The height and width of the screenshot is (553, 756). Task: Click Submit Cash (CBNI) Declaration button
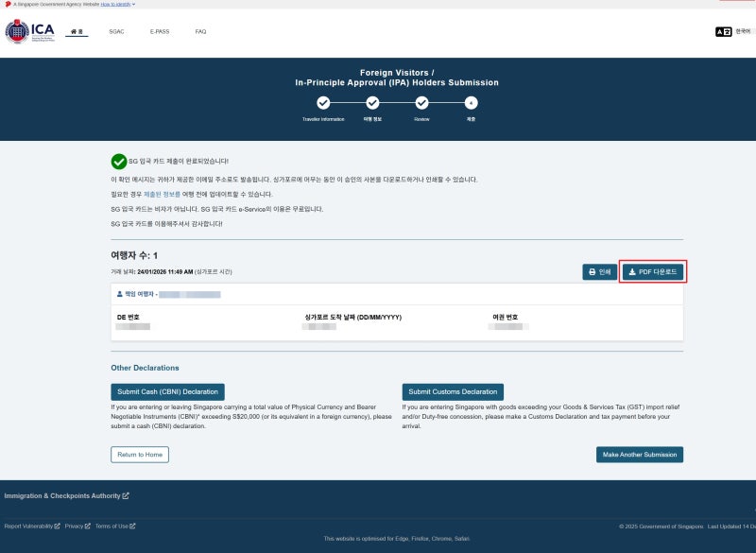click(168, 392)
